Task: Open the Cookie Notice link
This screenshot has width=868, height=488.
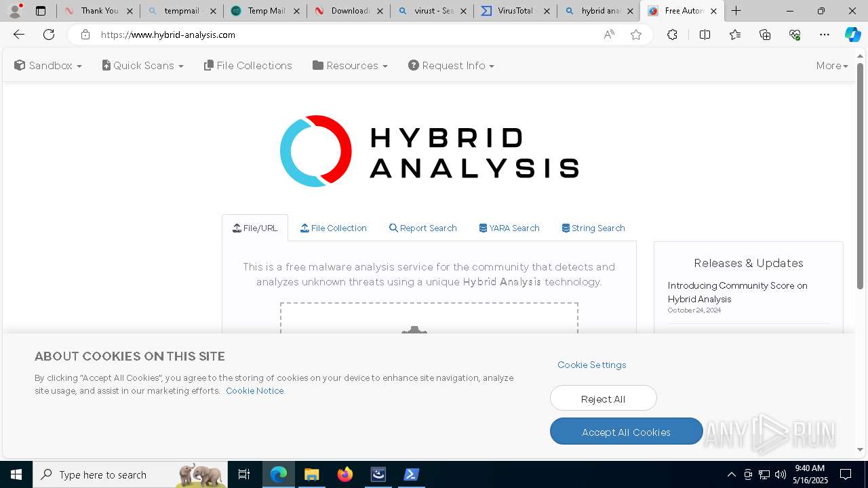Action: pos(255,391)
